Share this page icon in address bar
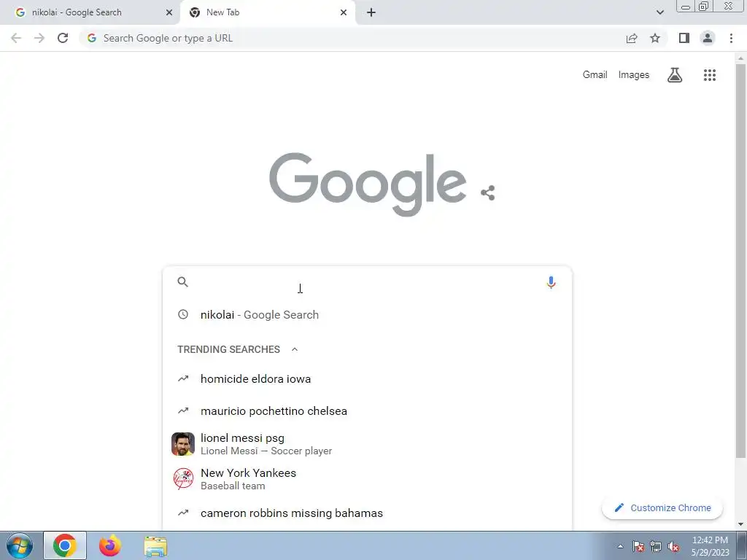Screen dimensions: 747x560 point(632,38)
